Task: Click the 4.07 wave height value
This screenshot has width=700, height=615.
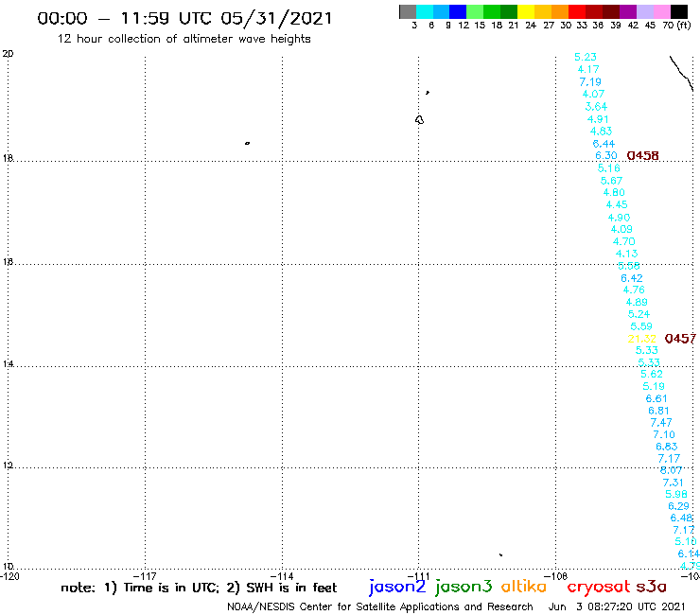Action: coord(593,94)
